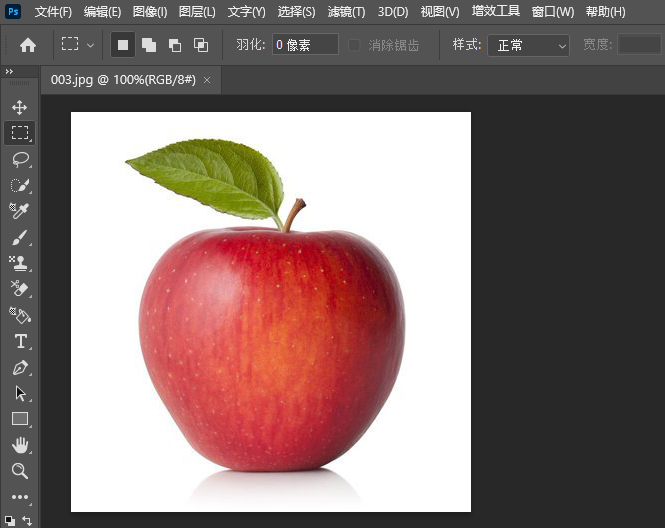
Task: Open the 选择(S) menu
Action: point(296,11)
